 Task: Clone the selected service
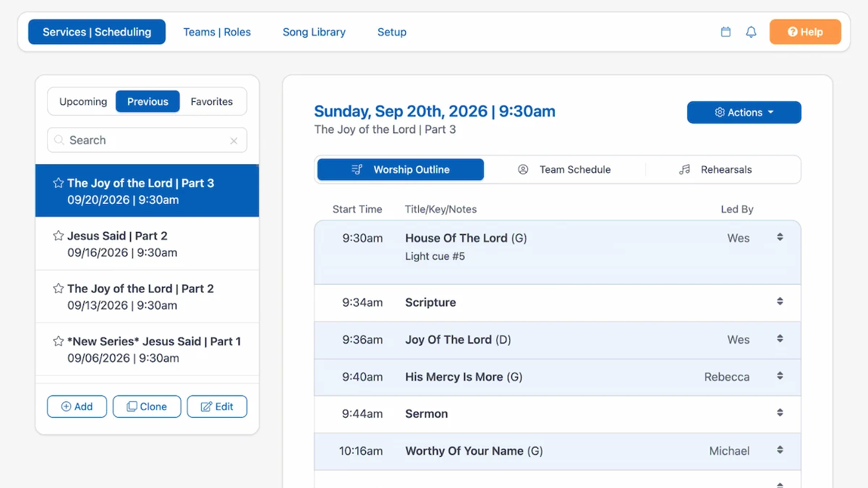[x=147, y=406]
